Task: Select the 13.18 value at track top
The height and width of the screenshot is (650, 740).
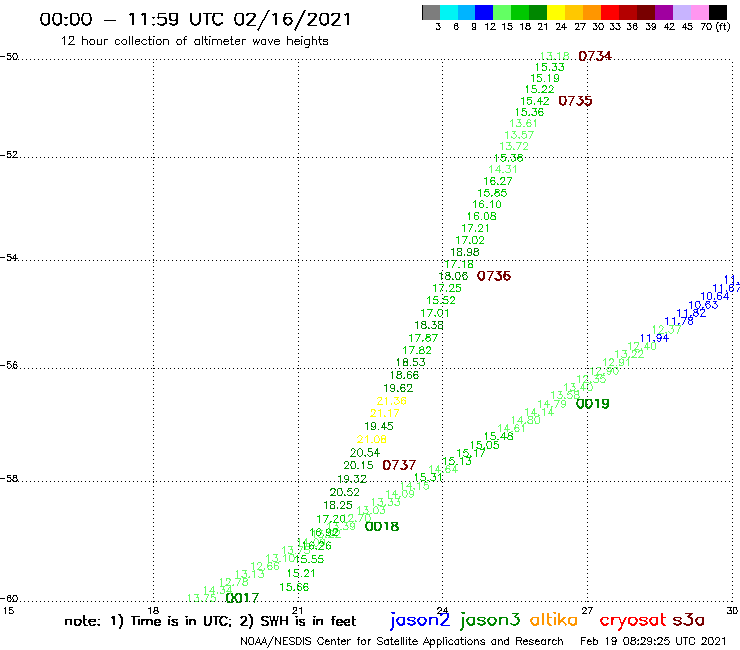Action: coord(555,56)
